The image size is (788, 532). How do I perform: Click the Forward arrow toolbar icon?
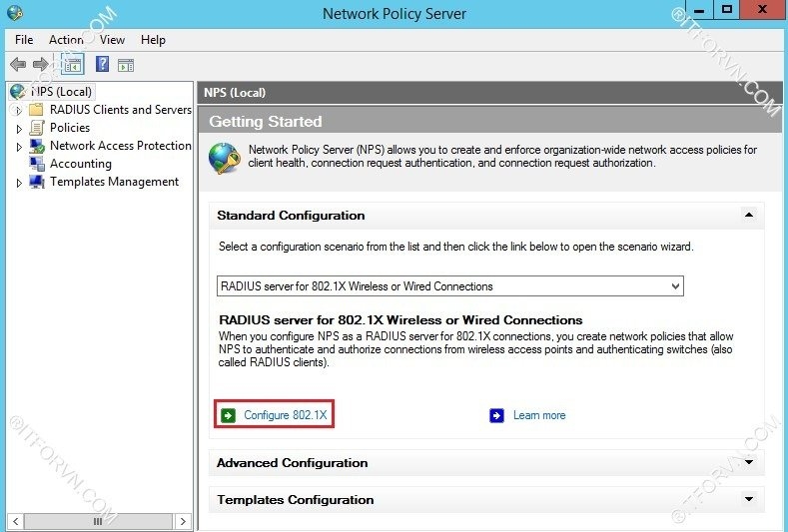41,65
